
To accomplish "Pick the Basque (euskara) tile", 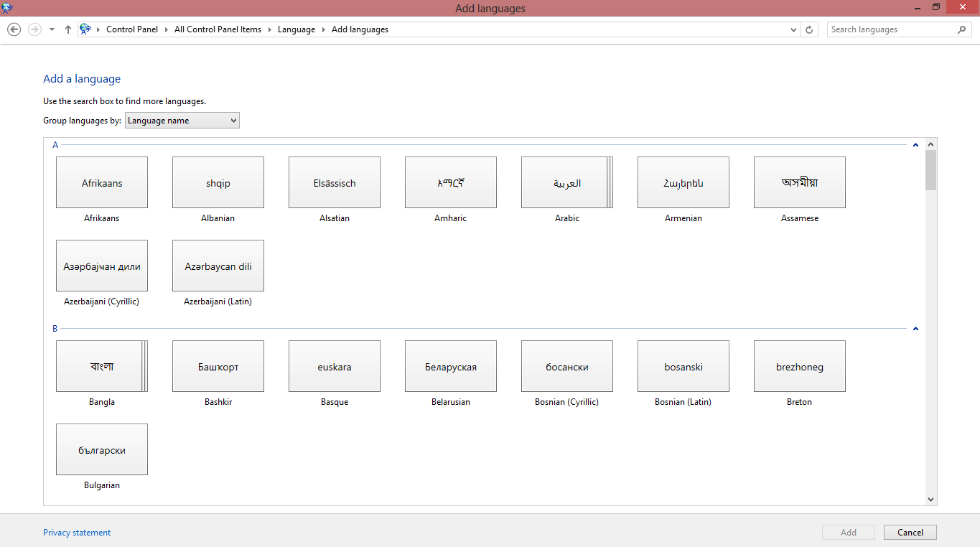I will point(334,367).
